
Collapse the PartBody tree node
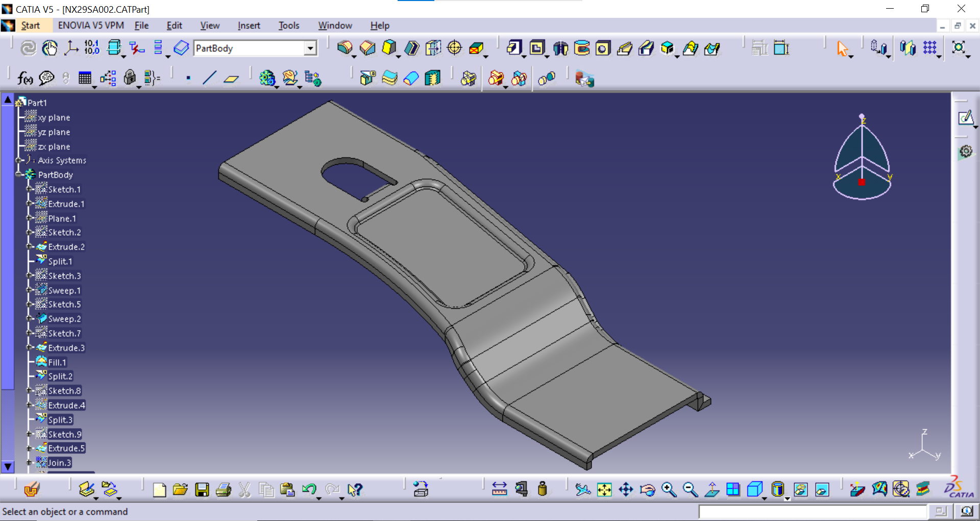[19, 175]
